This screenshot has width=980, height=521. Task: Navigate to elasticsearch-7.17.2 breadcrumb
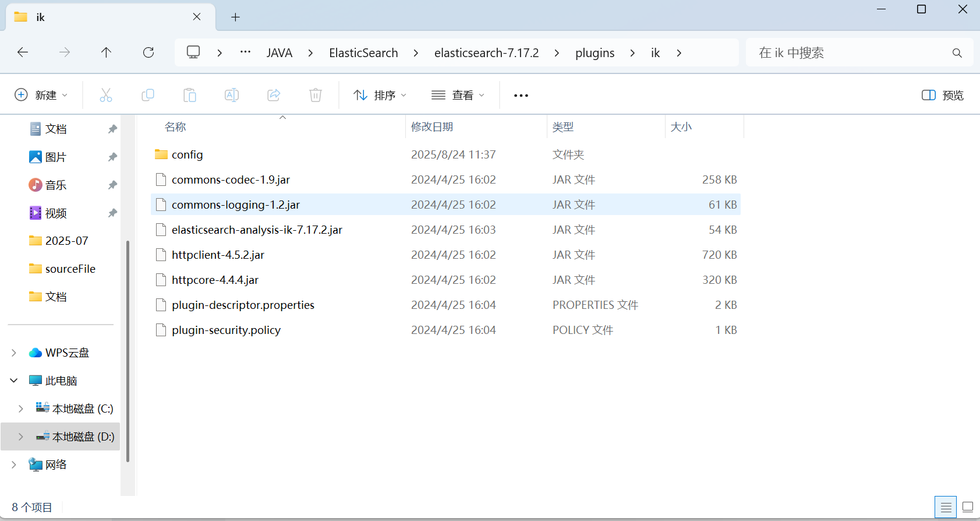pyautogui.click(x=487, y=53)
